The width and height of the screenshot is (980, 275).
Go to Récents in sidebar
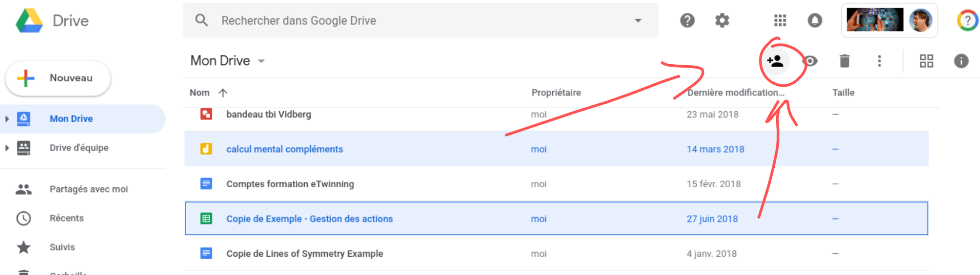click(67, 218)
